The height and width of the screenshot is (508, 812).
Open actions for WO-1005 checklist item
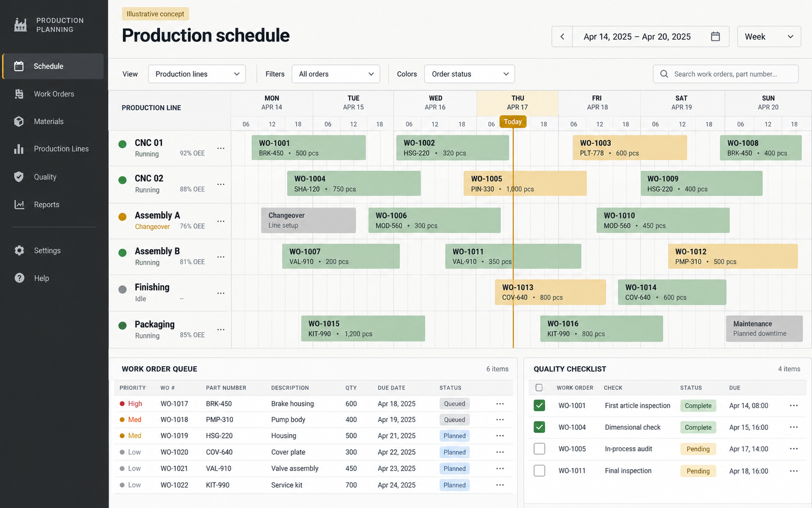point(794,449)
